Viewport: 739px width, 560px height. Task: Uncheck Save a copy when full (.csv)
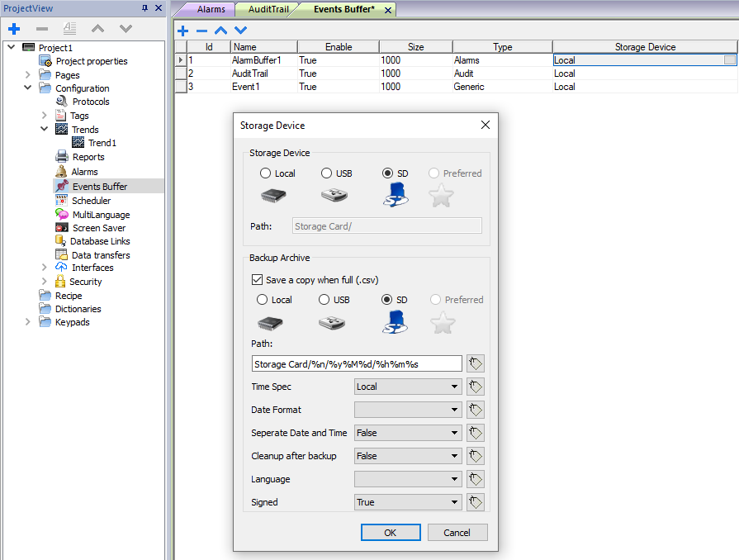pos(257,280)
